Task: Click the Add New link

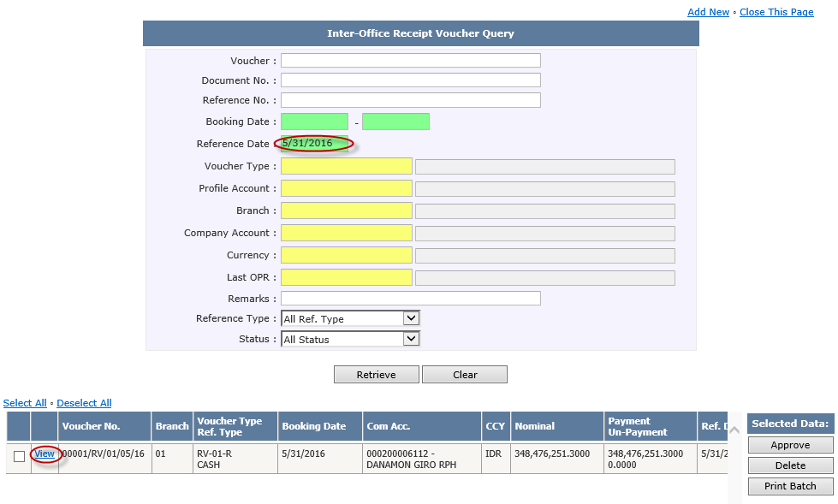Action: tap(708, 12)
